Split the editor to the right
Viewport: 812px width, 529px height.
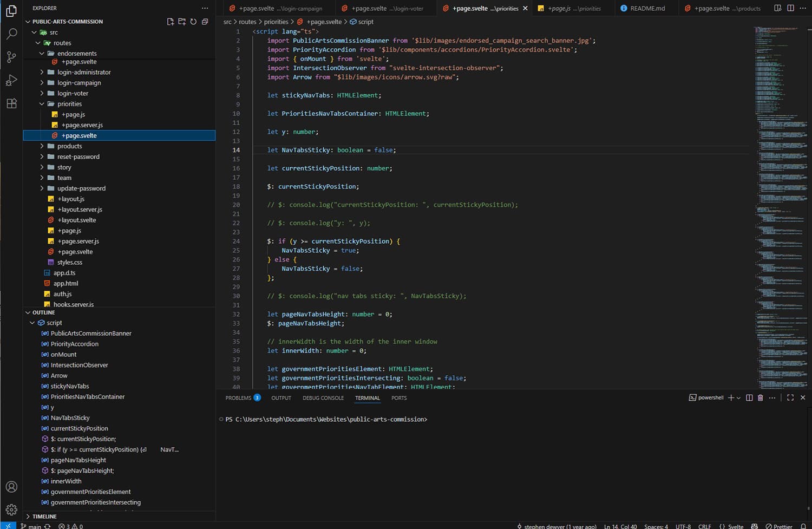click(790, 8)
